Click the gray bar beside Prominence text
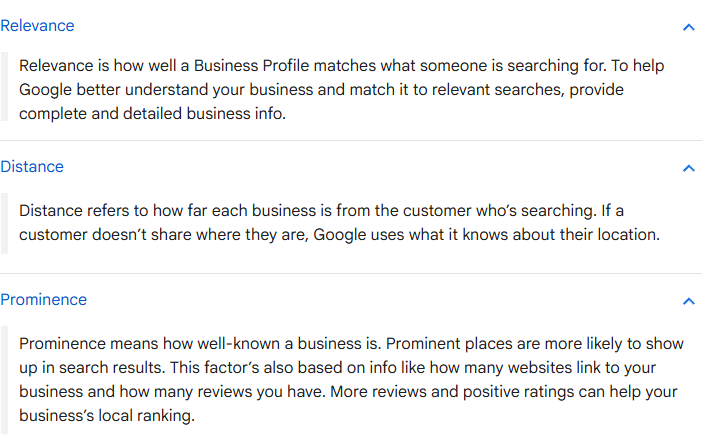The width and height of the screenshot is (707, 438). pos(4,380)
